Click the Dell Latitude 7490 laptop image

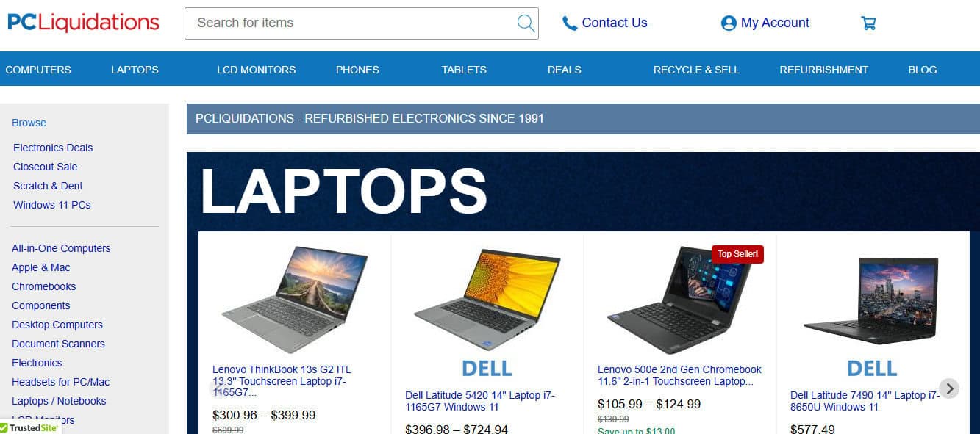click(x=871, y=301)
